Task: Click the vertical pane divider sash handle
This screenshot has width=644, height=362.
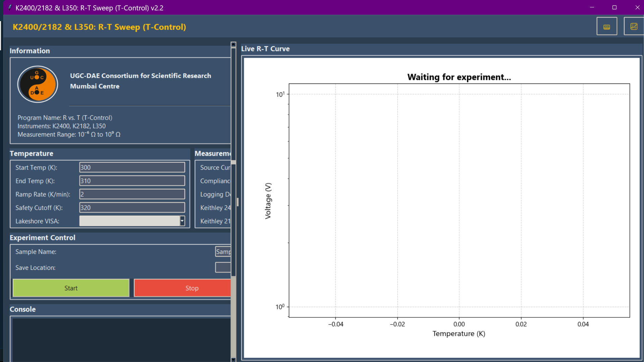Action: pos(238,202)
